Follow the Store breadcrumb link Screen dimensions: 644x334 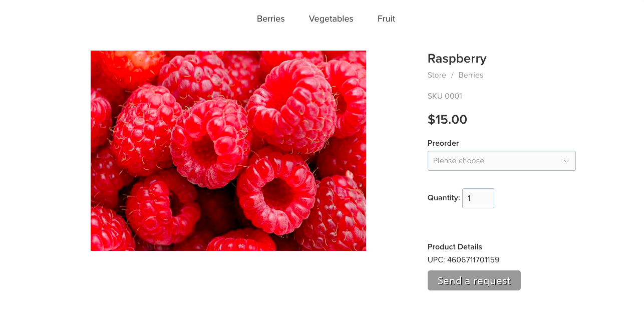click(437, 75)
